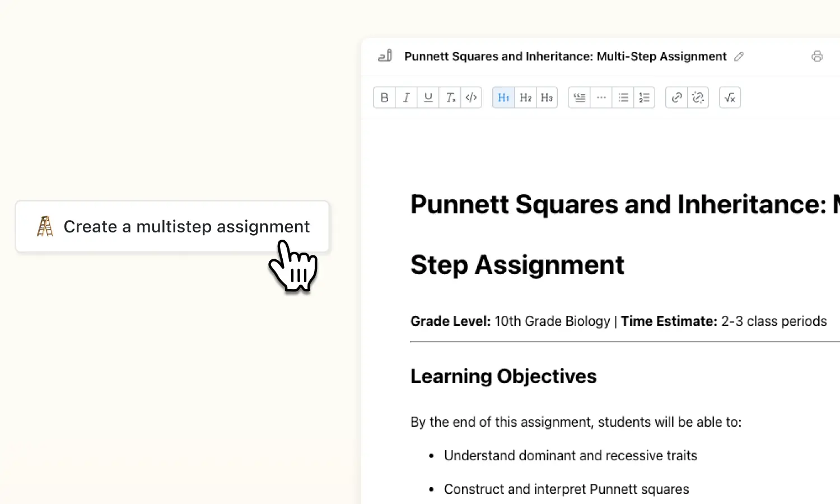Screen dimensions: 840x504
Task: Place cursor in the Learning Objectives heading
Action: [503, 376]
